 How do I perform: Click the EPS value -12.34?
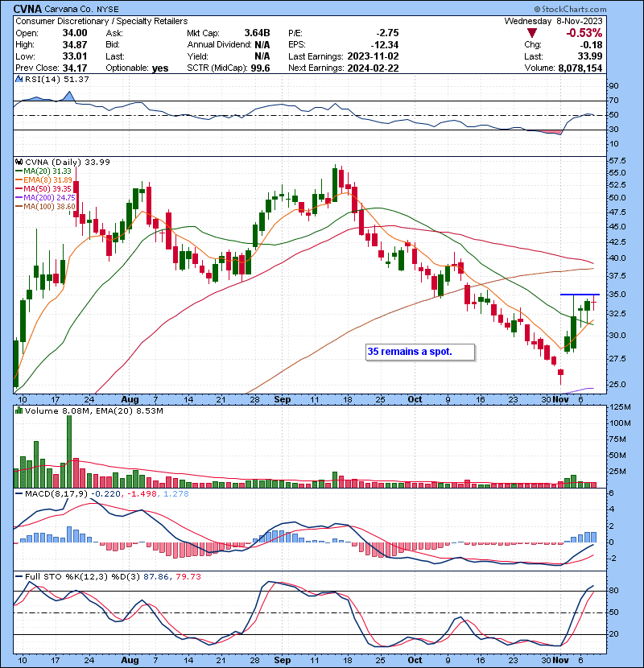tap(385, 45)
